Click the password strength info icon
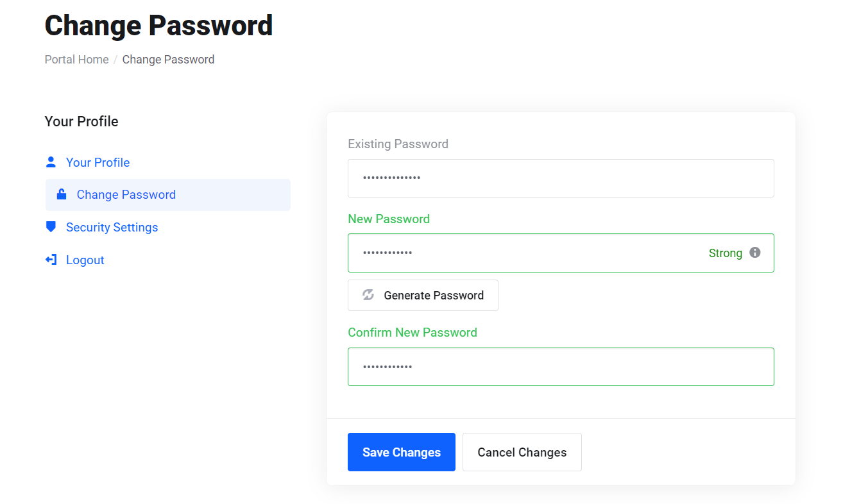 755,253
